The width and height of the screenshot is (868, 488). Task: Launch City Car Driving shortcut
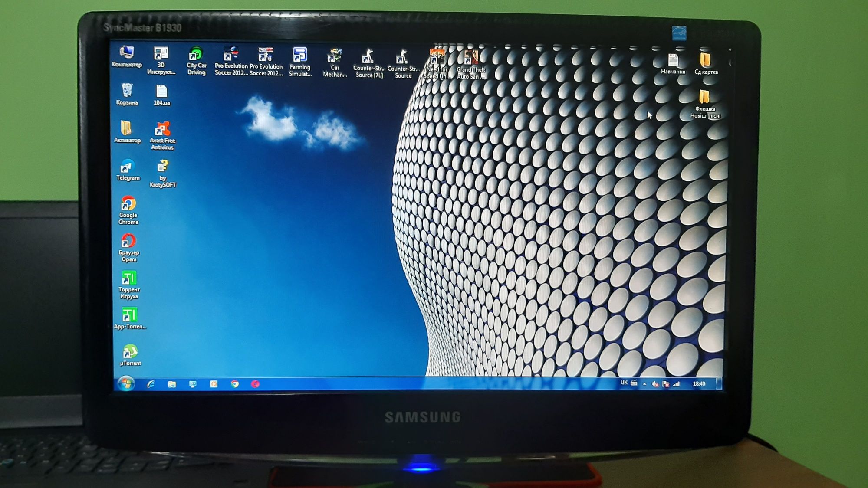point(196,61)
